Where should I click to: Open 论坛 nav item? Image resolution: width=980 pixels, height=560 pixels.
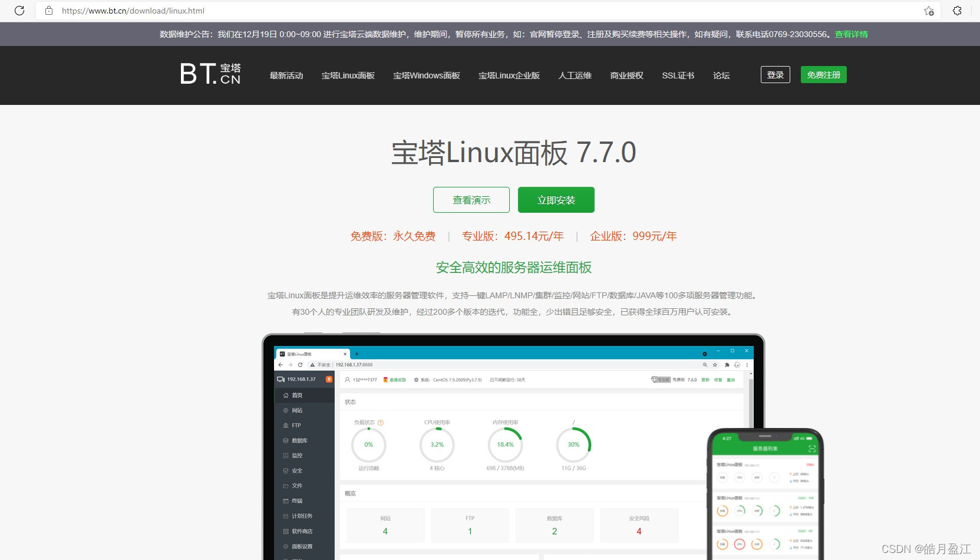pyautogui.click(x=721, y=75)
